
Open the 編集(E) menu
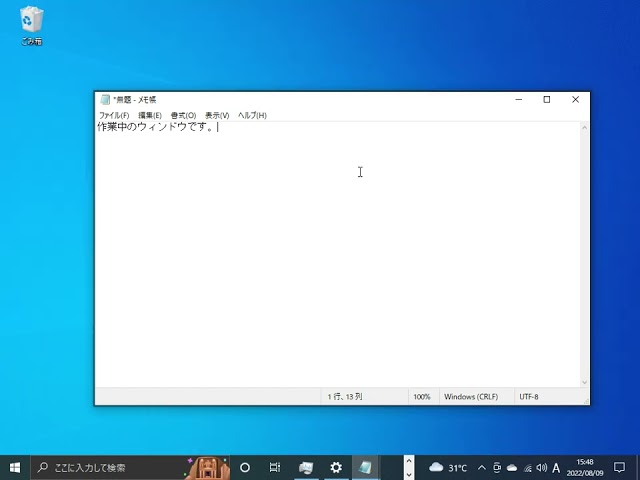[150, 115]
